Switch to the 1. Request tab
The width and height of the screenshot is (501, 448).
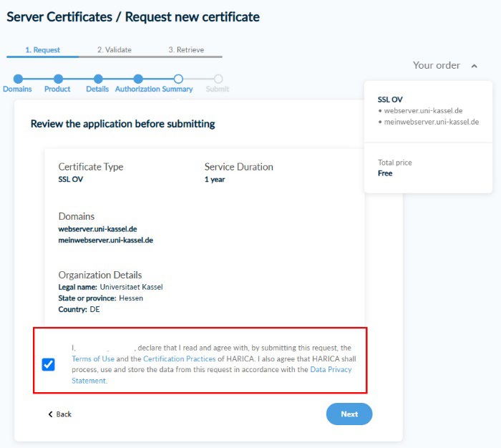[43, 50]
